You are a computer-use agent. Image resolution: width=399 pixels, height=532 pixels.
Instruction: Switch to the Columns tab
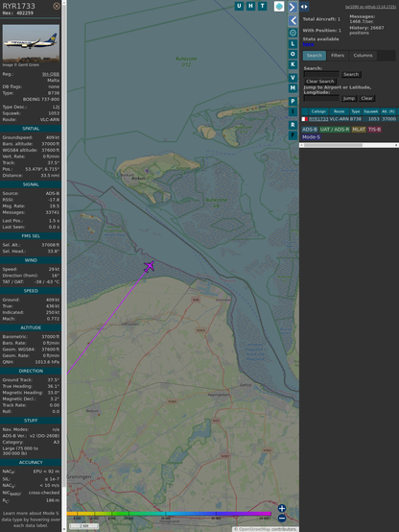coord(363,56)
